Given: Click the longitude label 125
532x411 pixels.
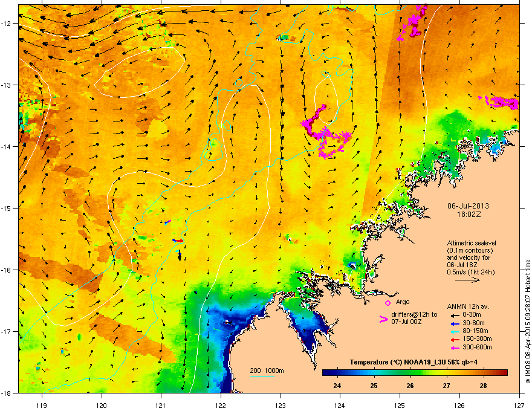Looking at the screenshot, I should 400,406.
